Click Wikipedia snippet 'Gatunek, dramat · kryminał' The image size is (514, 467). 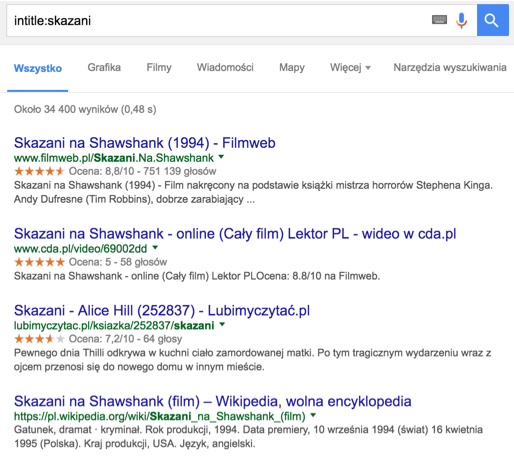pos(248,437)
